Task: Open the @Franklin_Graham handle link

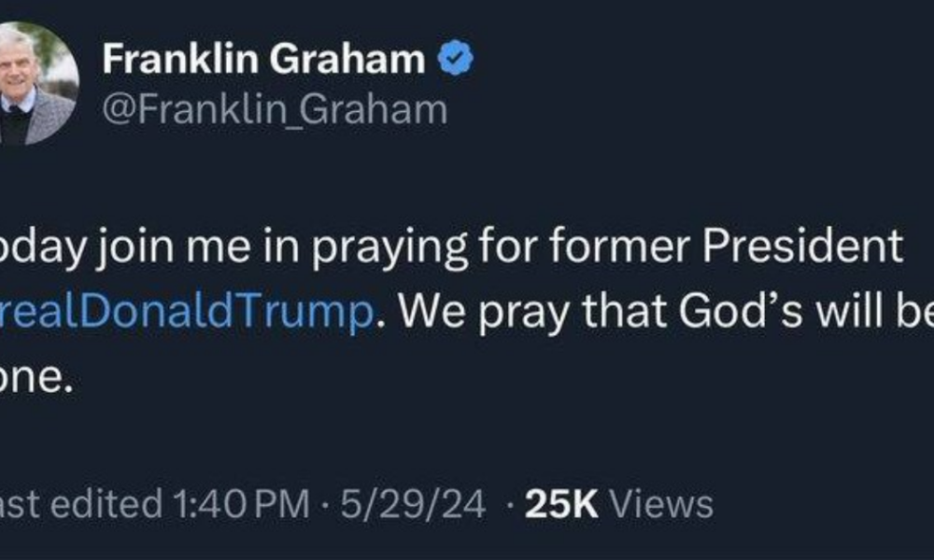Action: click(x=275, y=109)
